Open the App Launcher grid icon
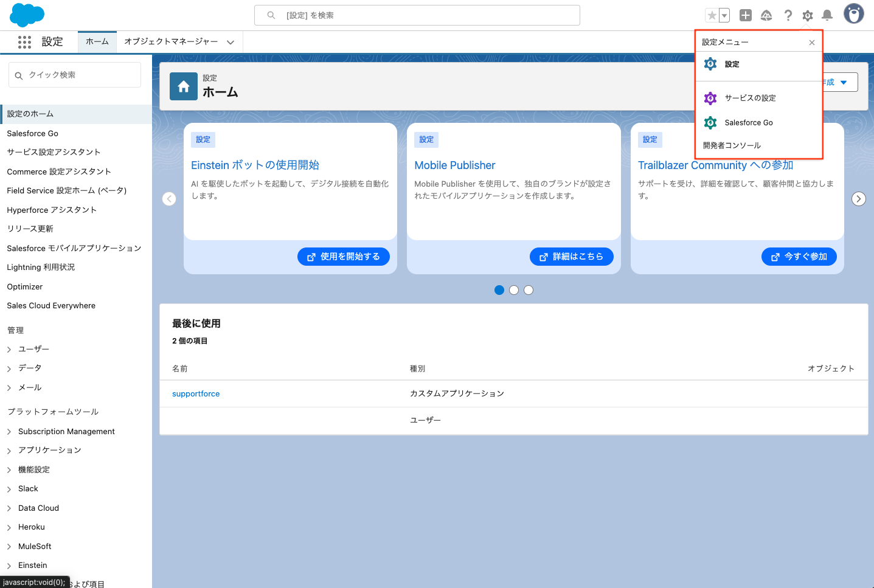This screenshot has width=874, height=588. point(24,41)
